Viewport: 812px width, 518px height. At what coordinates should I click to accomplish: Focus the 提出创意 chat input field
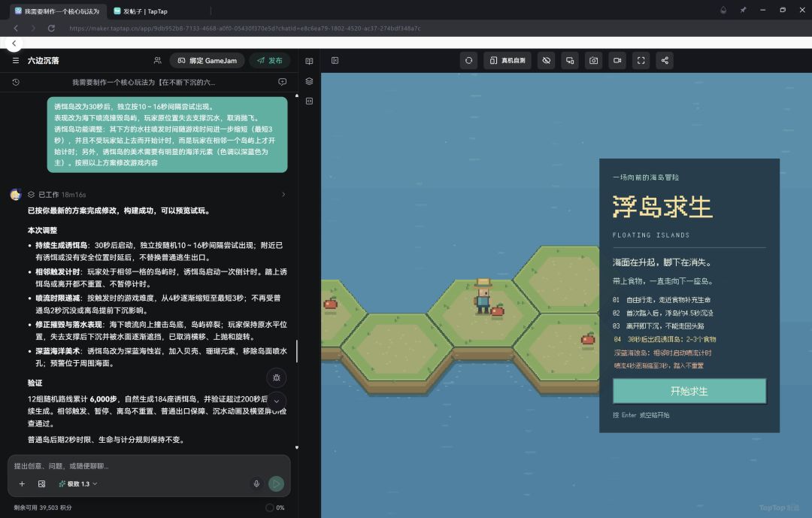[x=149, y=465]
